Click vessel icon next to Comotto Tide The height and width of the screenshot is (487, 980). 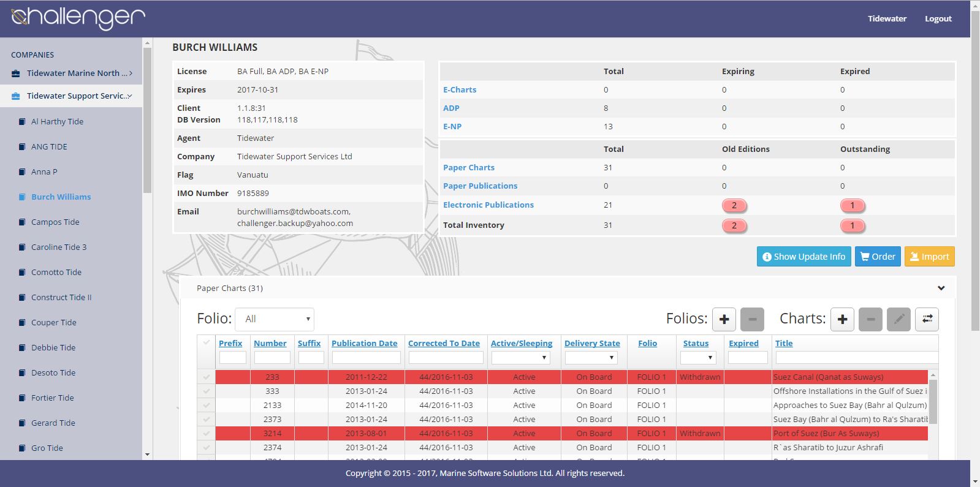[x=23, y=273]
